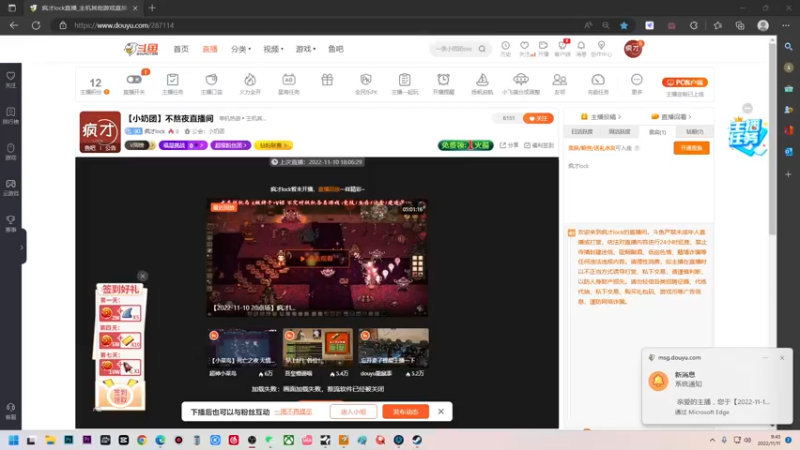Expand the left sidebar arrow handle

21,247
